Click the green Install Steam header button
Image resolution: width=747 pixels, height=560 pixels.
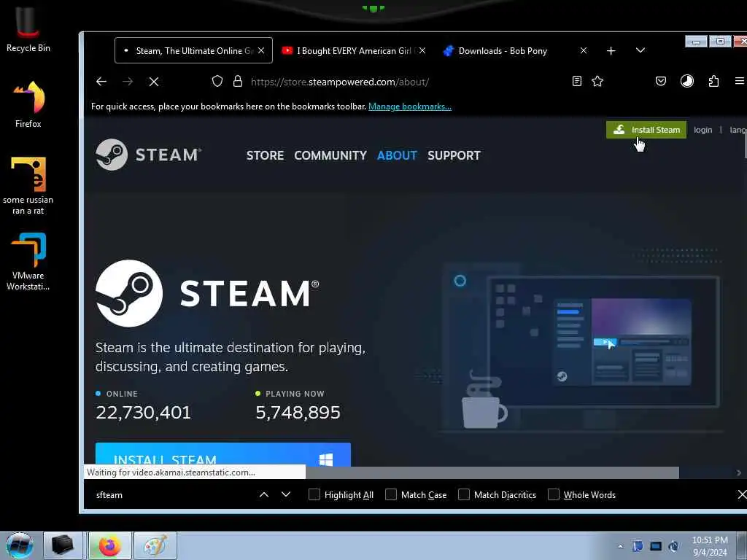(646, 130)
